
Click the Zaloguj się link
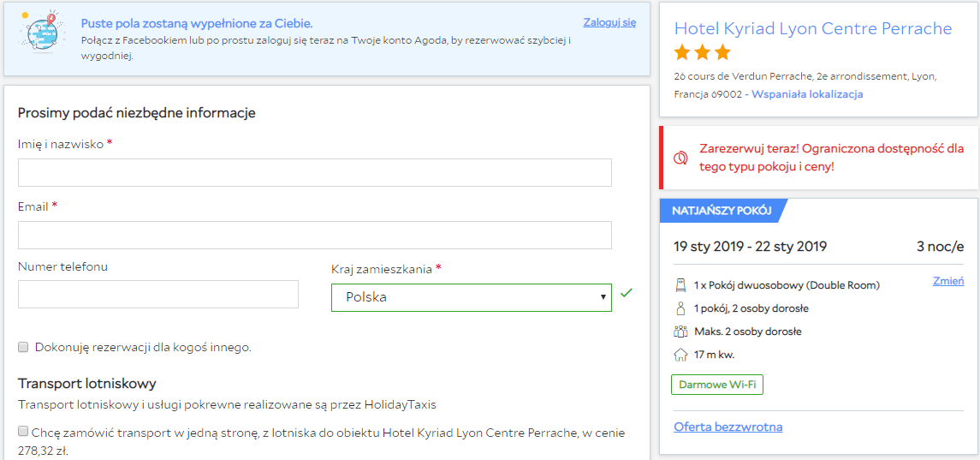(609, 22)
